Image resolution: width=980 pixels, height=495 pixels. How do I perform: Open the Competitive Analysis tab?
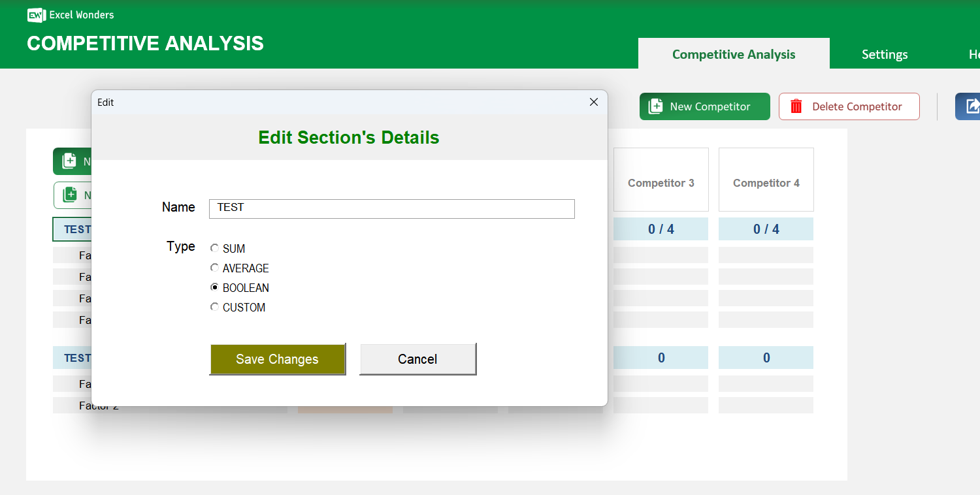(733, 54)
